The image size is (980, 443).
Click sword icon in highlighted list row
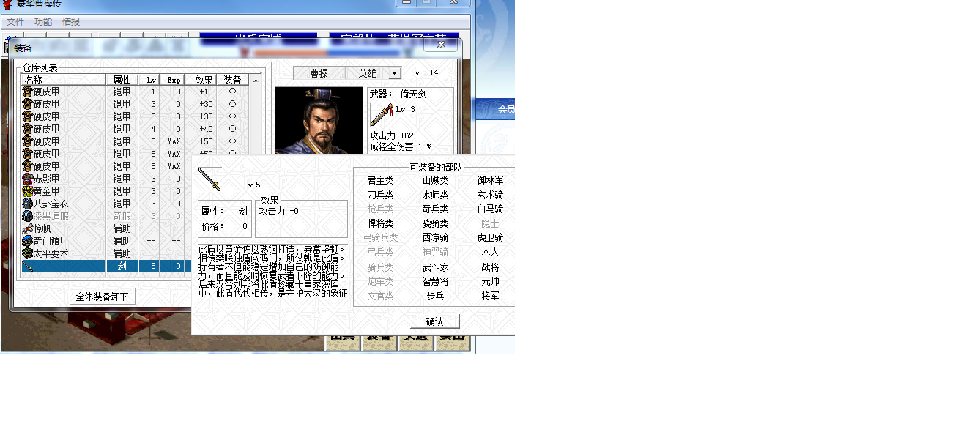(x=27, y=266)
